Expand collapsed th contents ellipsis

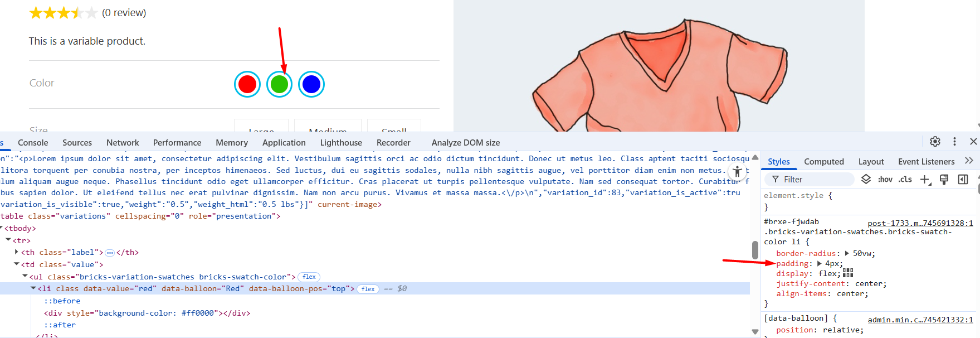click(x=110, y=253)
